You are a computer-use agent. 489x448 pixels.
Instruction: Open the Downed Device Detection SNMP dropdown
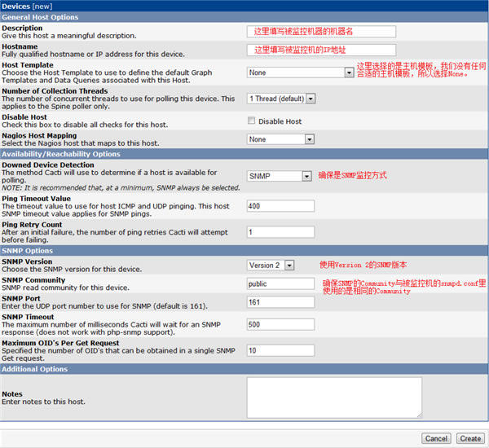pos(279,176)
